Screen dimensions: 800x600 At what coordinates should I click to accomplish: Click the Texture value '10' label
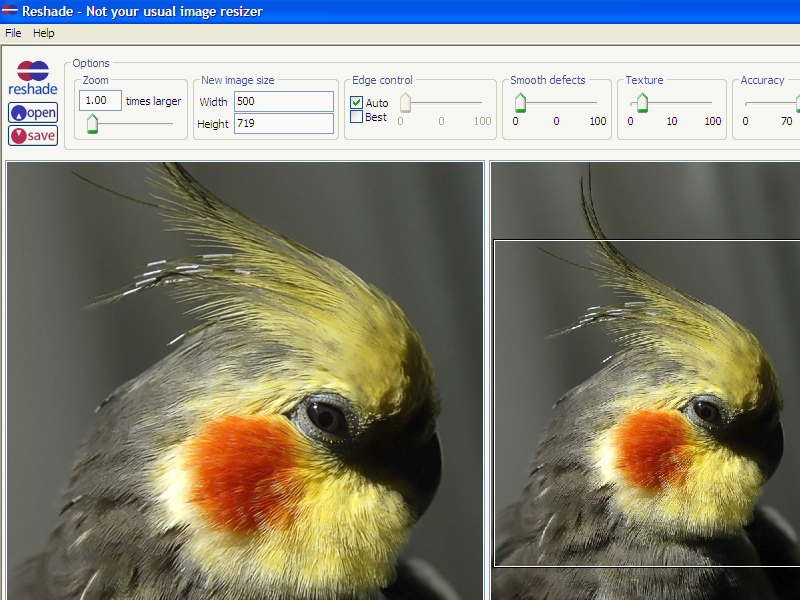pyautogui.click(x=672, y=121)
